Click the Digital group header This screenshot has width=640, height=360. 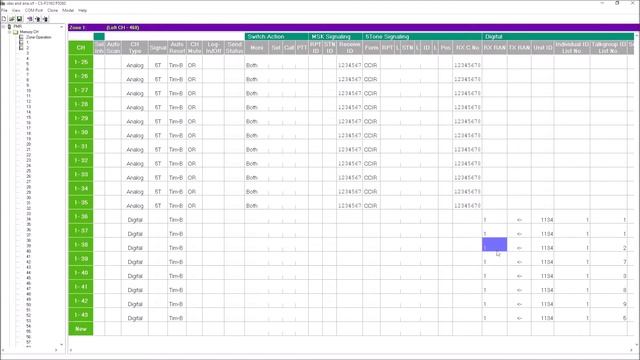point(558,36)
